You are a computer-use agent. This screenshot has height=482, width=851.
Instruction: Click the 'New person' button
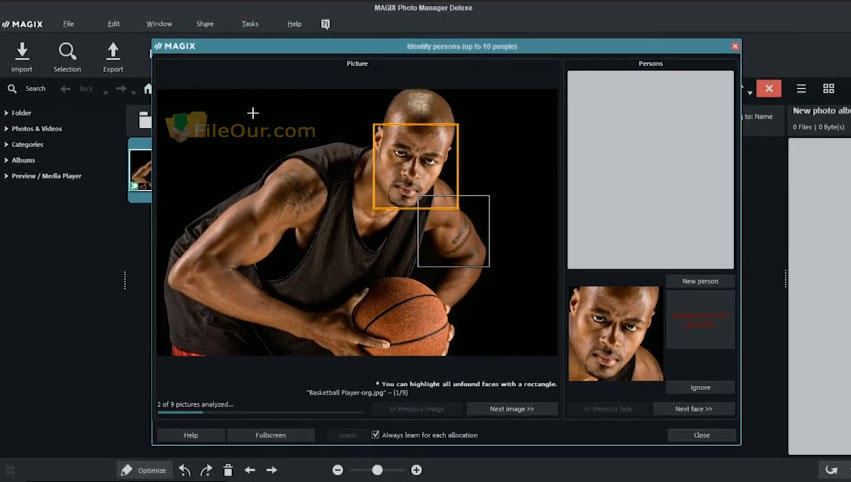point(700,281)
